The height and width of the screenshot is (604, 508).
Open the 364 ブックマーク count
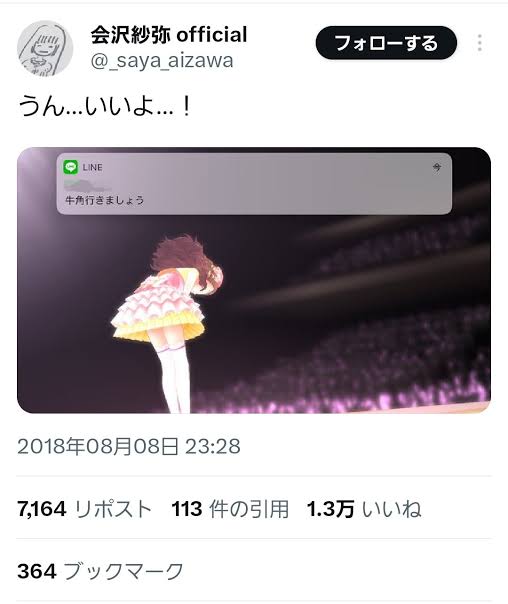(x=100, y=571)
